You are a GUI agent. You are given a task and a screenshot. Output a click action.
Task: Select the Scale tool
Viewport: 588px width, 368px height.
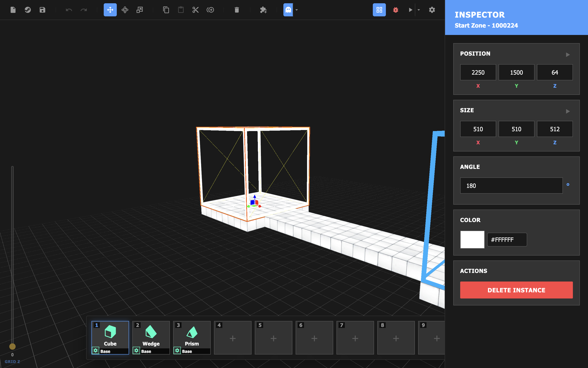[139, 10]
